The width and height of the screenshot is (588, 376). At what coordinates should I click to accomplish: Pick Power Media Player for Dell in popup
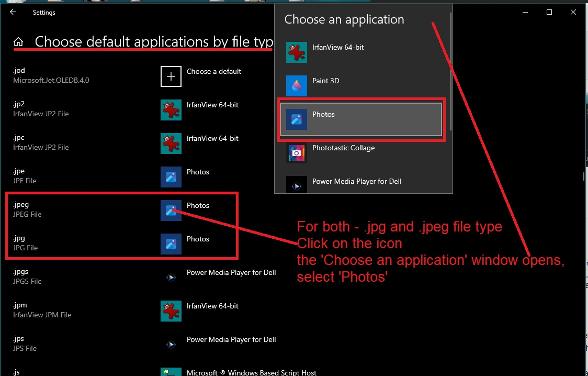click(x=356, y=182)
